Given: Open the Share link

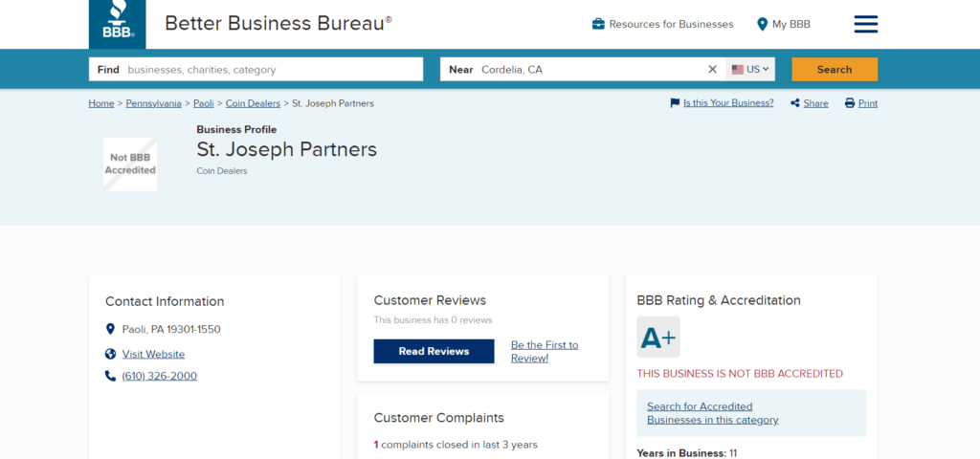Looking at the screenshot, I should [815, 103].
